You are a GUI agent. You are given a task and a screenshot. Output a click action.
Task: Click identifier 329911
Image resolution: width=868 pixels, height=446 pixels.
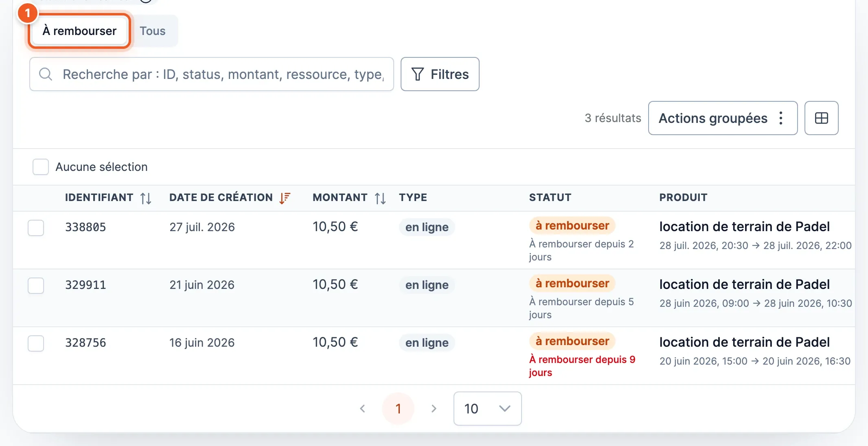pyautogui.click(x=85, y=285)
